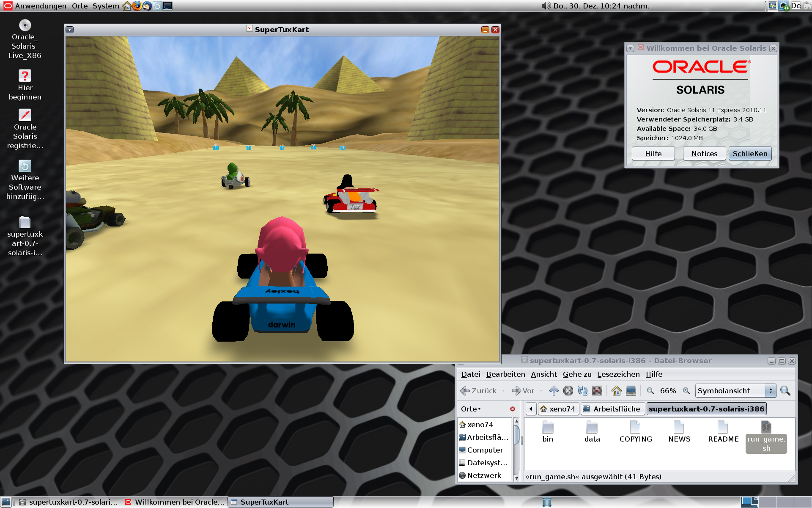Open the Orte menu in the top panel
812x508 pixels.
click(x=80, y=6)
